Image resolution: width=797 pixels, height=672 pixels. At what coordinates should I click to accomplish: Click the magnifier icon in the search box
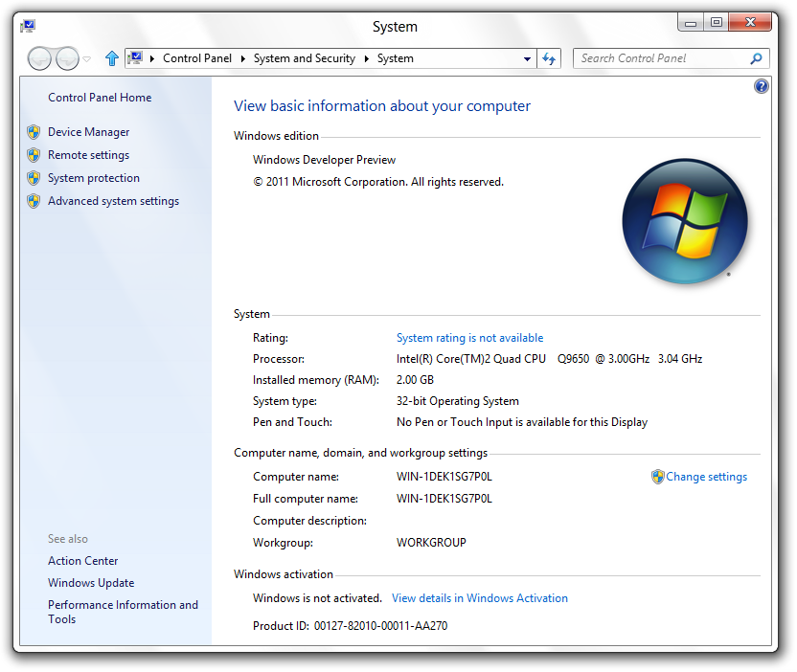[x=755, y=58]
